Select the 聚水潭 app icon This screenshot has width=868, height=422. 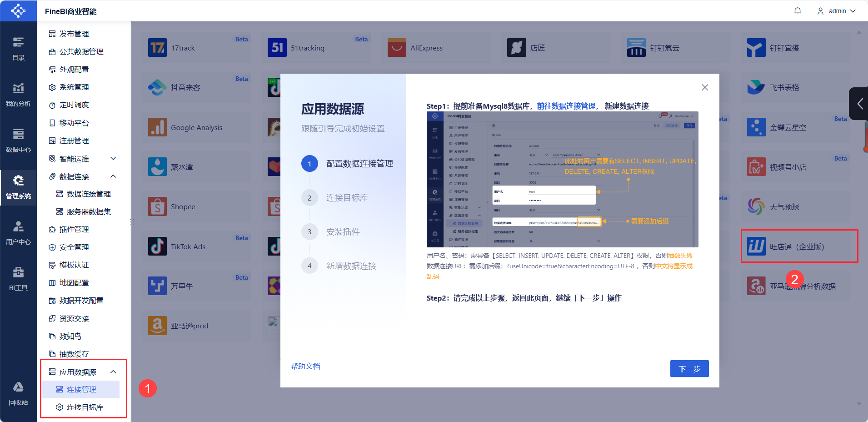157,167
